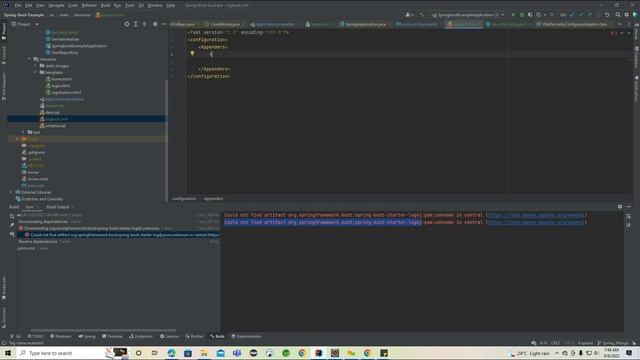Open the user account icon dropdown

point(409,15)
